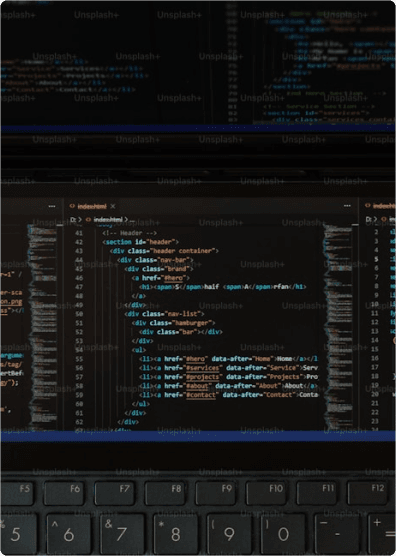Follow the #hero link on line 46
The height and width of the screenshot is (556, 396).
pyautogui.click(x=173, y=278)
